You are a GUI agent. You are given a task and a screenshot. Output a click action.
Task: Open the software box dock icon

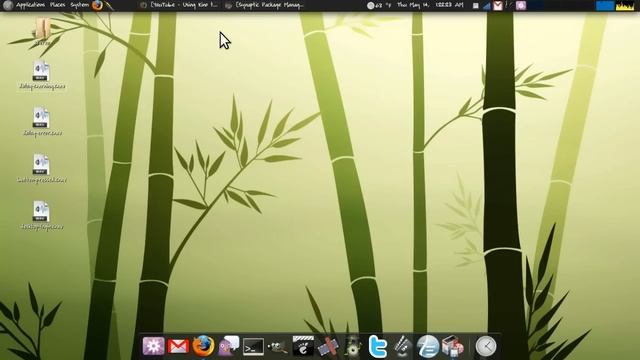click(x=453, y=347)
